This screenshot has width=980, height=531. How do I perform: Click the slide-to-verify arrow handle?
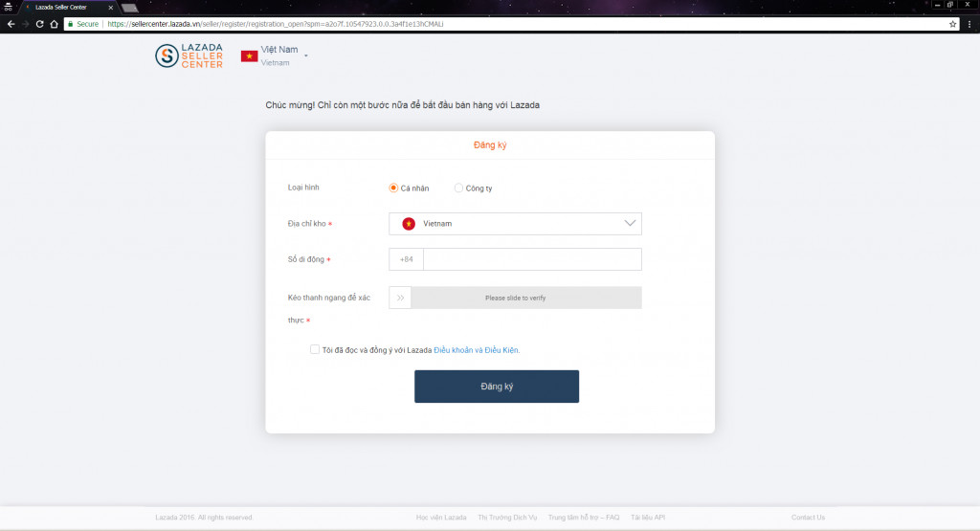pos(400,298)
